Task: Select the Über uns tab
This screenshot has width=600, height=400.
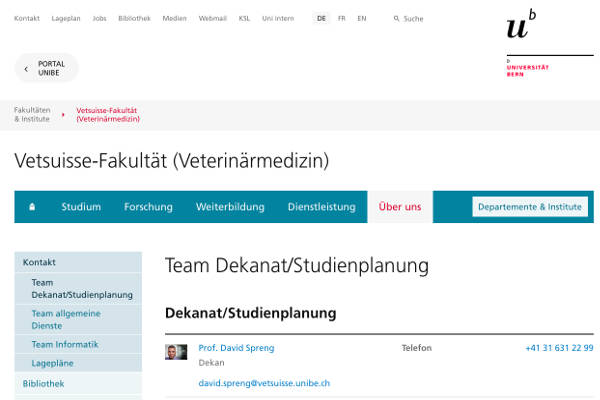Action: point(400,207)
